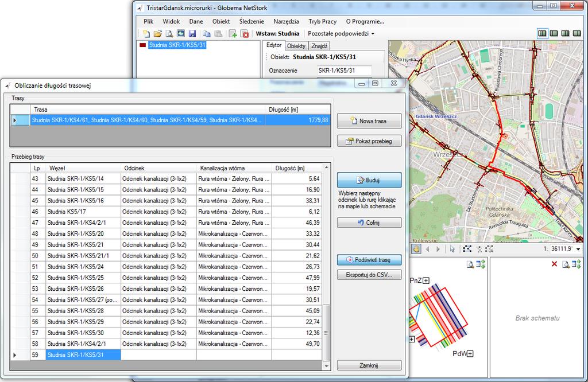Click the Copy toolbar icon
This screenshot has height=382, width=588.
[207, 34]
